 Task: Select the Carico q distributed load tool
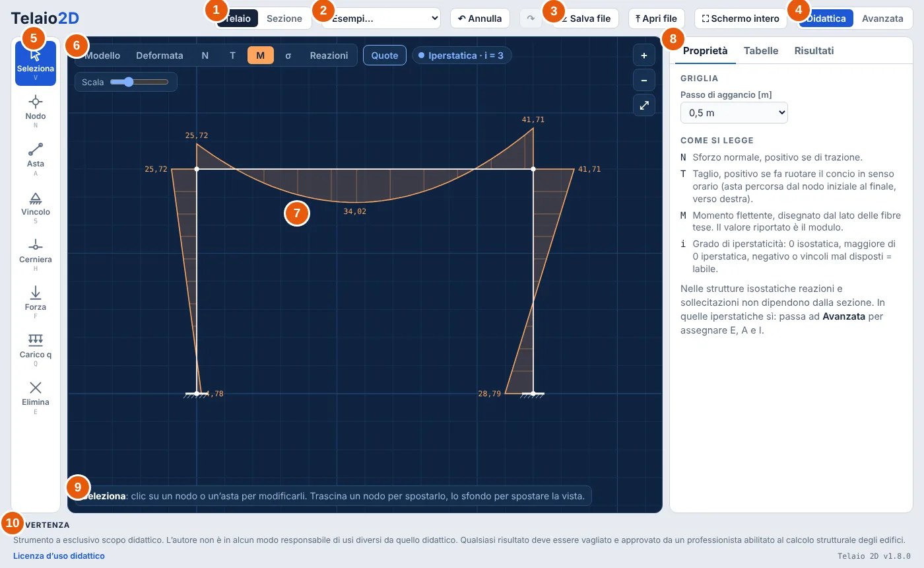[x=36, y=349]
